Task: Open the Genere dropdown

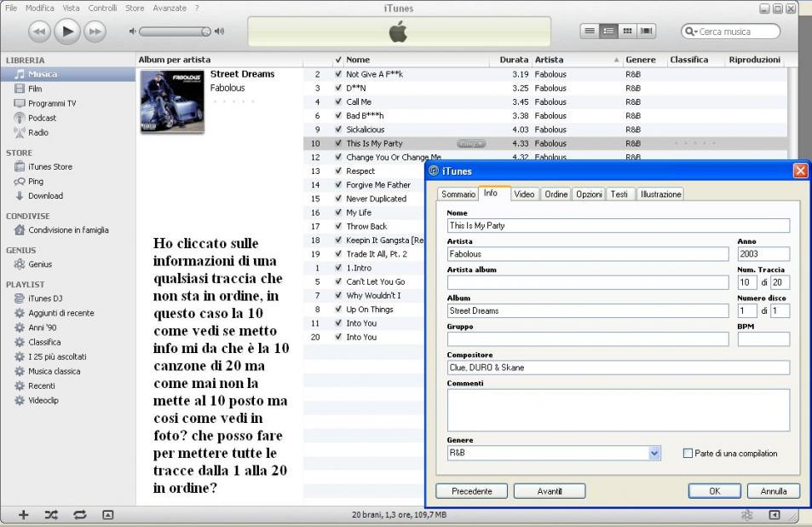Action: [x=654, y=453]
